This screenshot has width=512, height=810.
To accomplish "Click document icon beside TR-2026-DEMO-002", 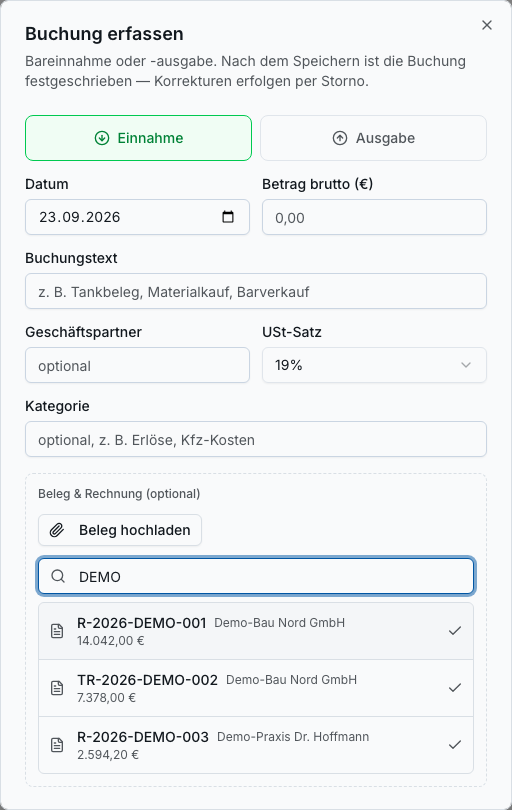I will coord(57,688).
